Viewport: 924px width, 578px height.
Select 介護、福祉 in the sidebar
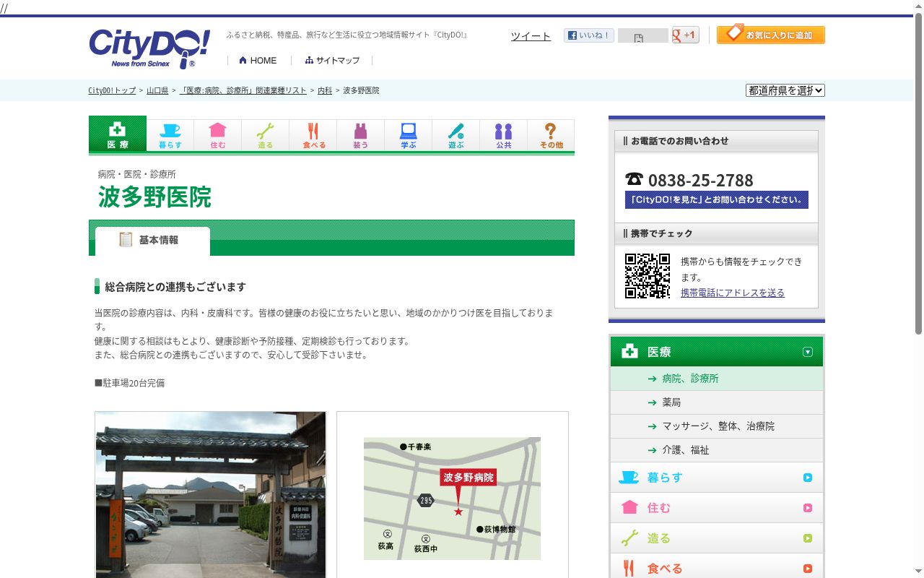(716, 450)
